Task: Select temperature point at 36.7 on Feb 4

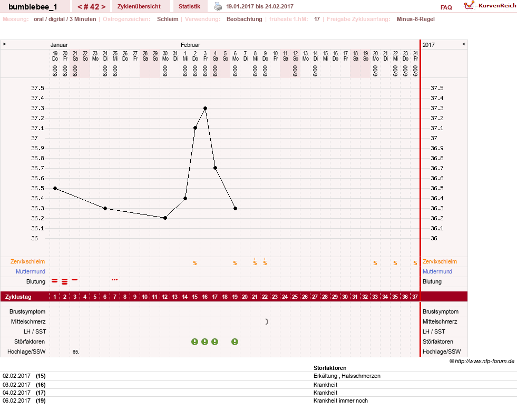Action: pos(215,168)
